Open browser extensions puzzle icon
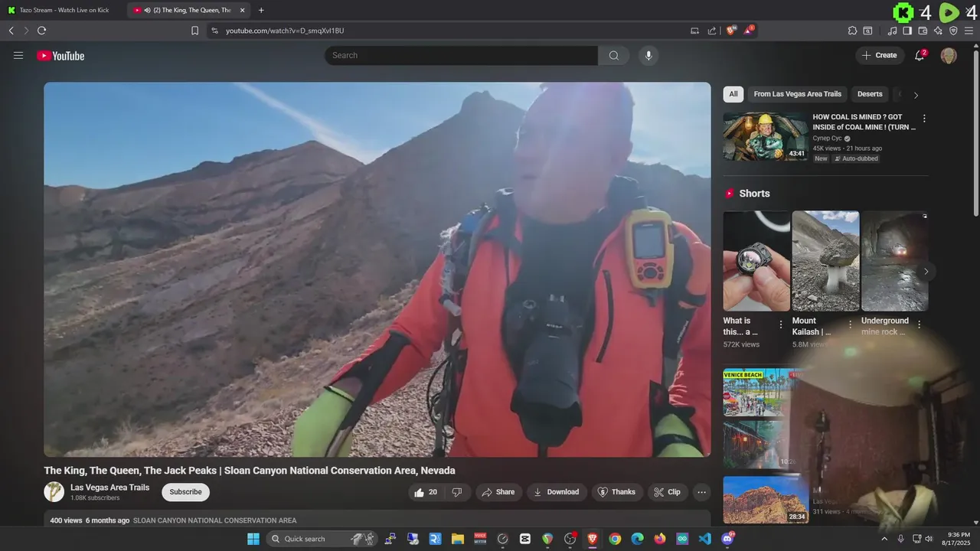 click(852, 31)
